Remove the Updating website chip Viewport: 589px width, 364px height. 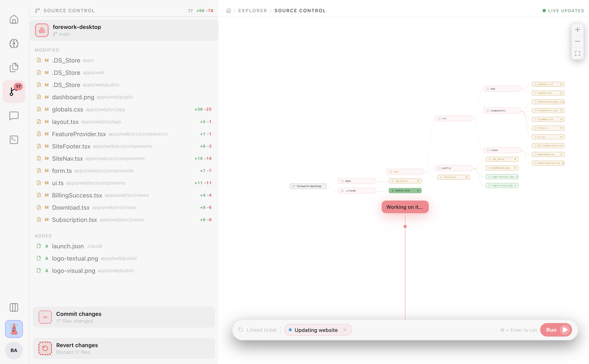[x=345, y=330]
